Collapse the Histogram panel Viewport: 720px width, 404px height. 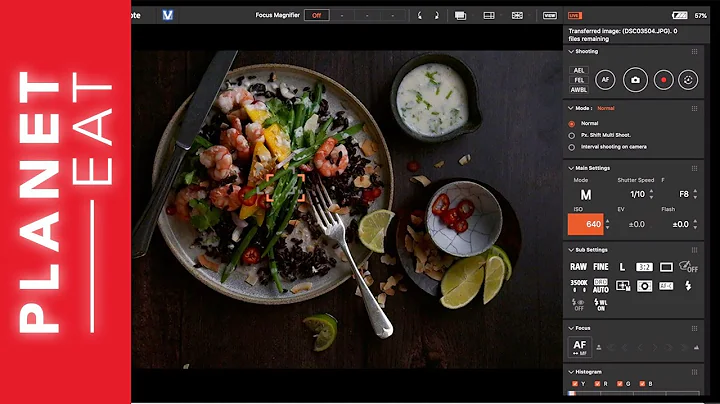(571, 372)
